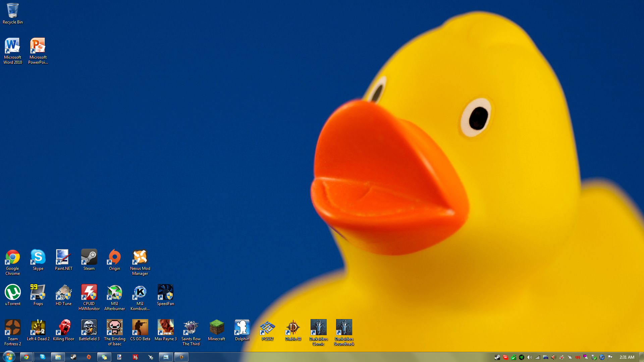Click the Diablo III desktop icon
Screen dimensions: 644x362
(x=293, y=328)
